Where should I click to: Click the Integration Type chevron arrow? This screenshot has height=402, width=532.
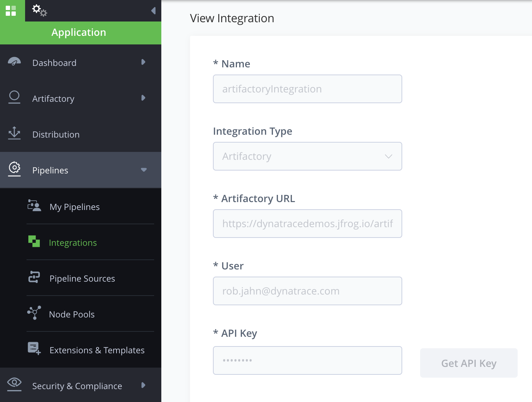click(389, 157)
